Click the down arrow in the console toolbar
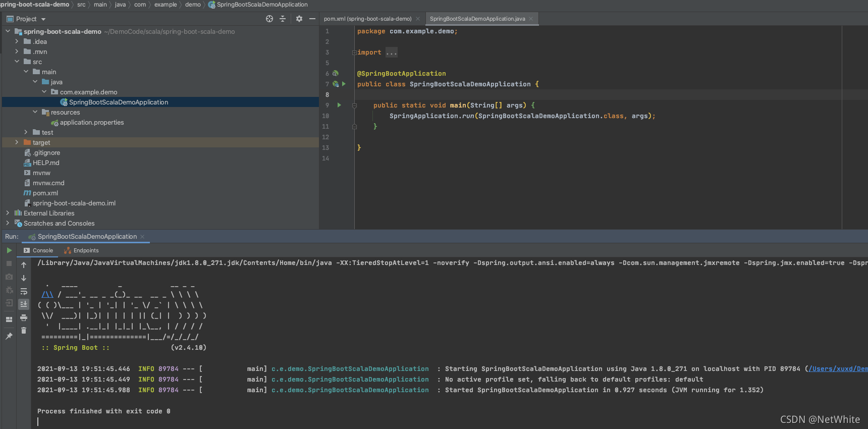 24,278
